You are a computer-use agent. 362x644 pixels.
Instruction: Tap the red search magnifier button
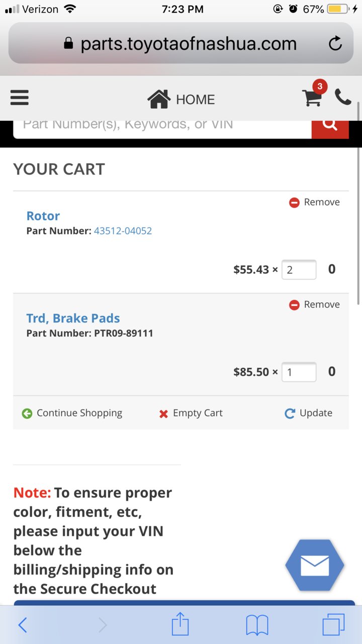(x=330, y=127)
